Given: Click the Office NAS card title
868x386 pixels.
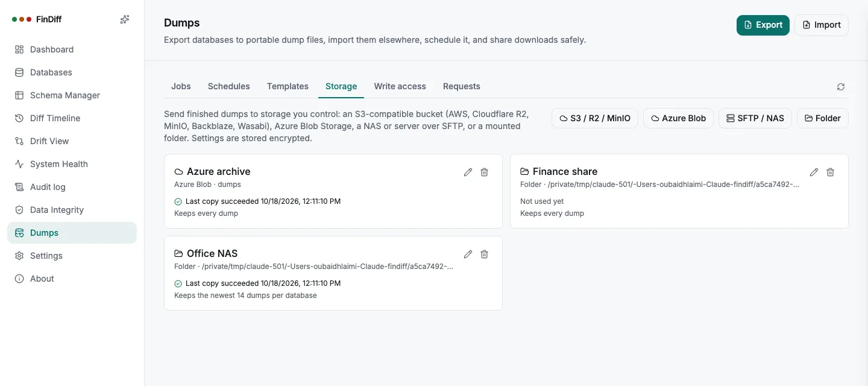Looking at the screenshot, I should point(212,253).
